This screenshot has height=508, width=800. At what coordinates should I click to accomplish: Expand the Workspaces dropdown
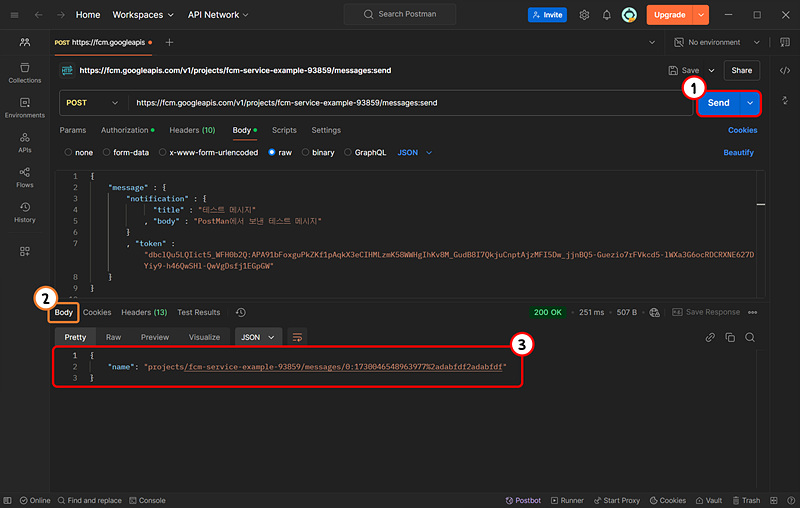[x=143, y=15]
